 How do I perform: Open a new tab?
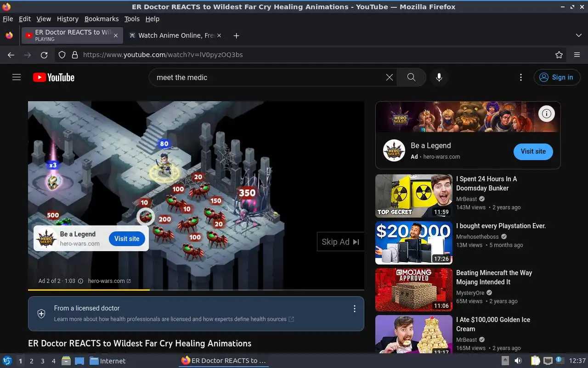tap(236, 35)
